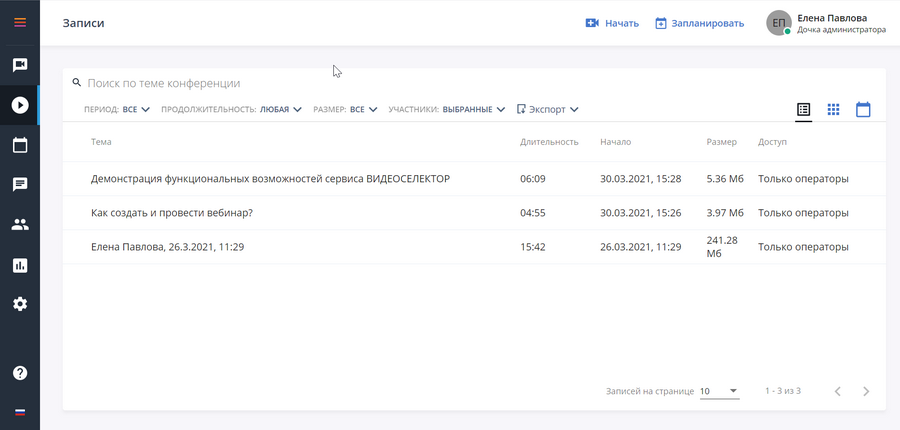Open the Участники filter dropdown

click(x=447, y=109)
